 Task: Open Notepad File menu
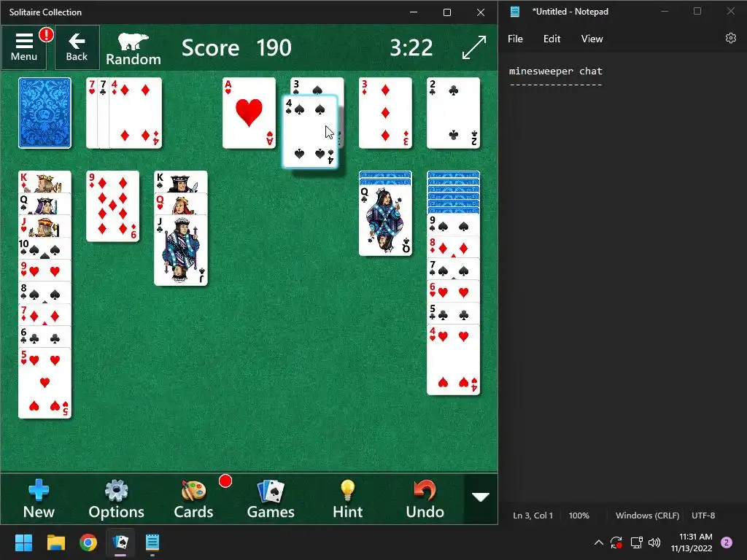[x=515, y=39]
